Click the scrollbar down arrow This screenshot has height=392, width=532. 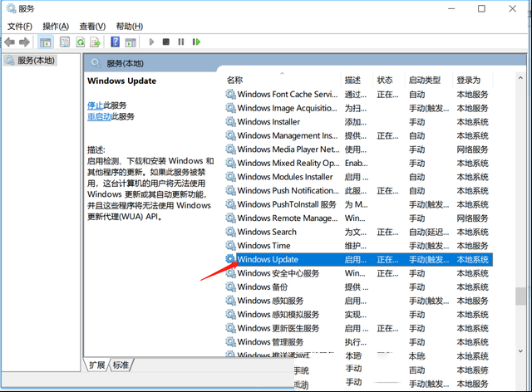520,351
